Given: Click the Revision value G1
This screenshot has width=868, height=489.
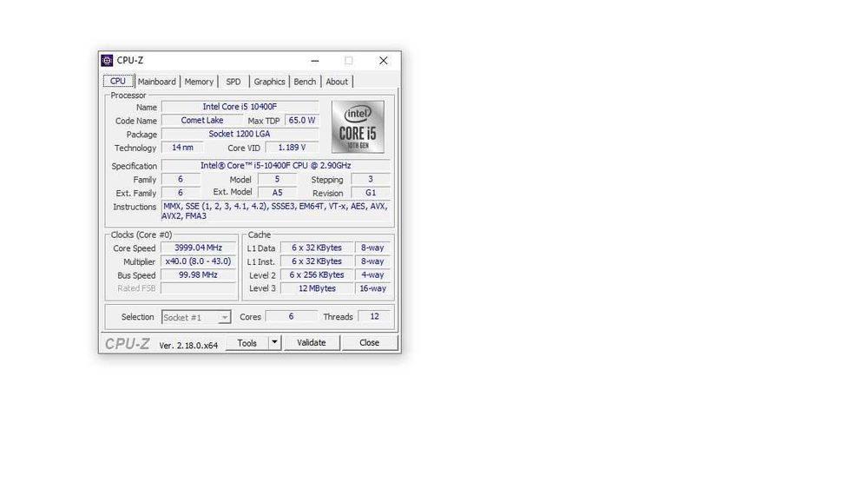Looking at the screenshot, I should (x=371, y=193).
